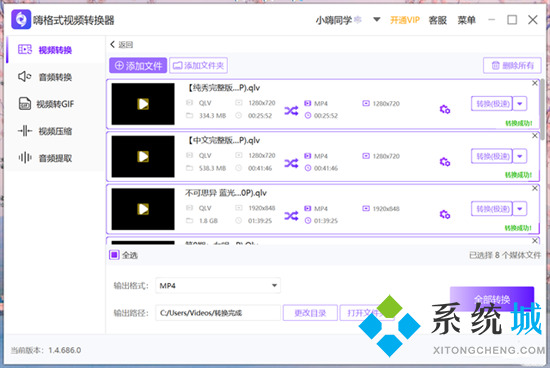Play thumbnail of 【中文完整版...P).qlv
The width and height of the screenshot is (550, 368).
[143, 156]
